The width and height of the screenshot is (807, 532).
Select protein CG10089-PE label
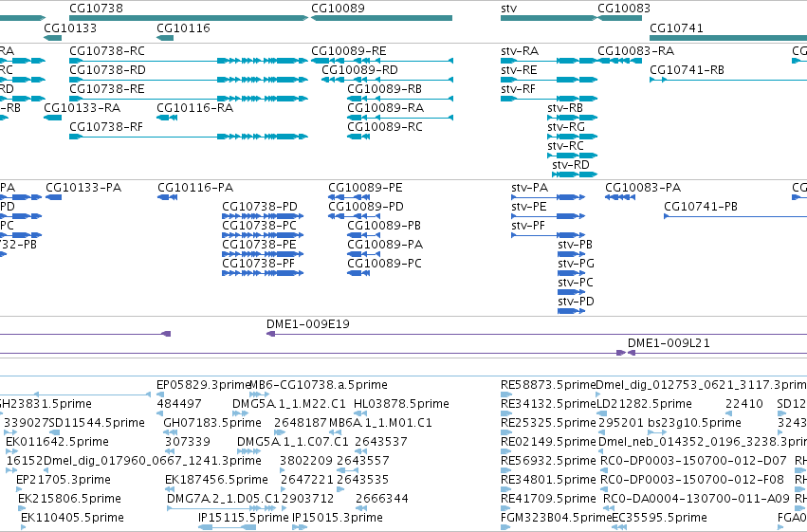pos(365,187)
